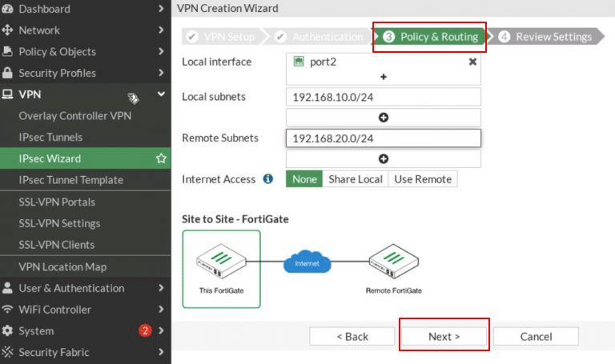Click the User & Authentication person icon
Image resolution: width=615 pixels, height=364 pixels.
tap(7, 287)
